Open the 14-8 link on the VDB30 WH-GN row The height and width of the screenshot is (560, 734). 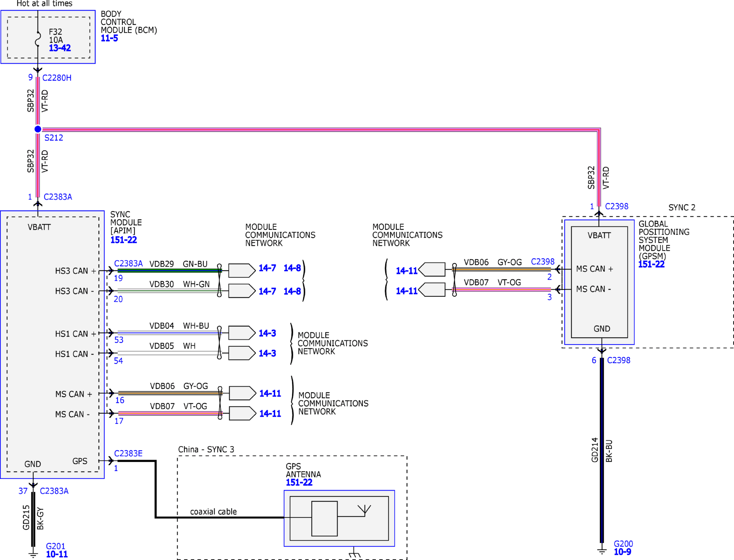[x=292, y=291]
